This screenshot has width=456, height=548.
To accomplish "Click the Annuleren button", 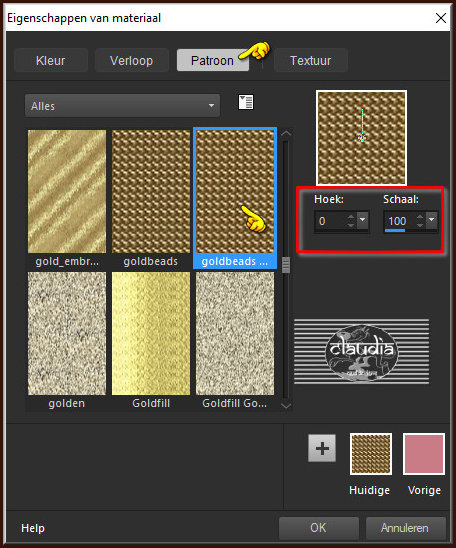I will click(406, 528).
